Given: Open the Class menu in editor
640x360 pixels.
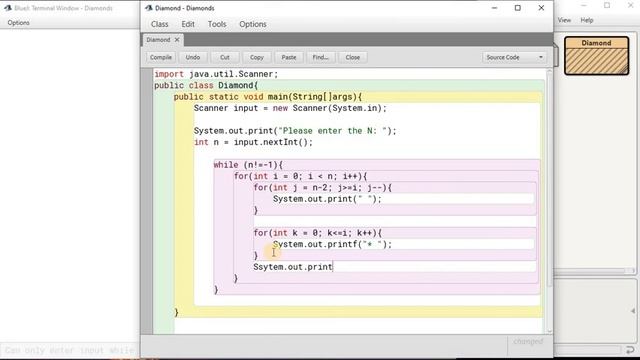Looking at the screenshot, I should pos(159,24).
